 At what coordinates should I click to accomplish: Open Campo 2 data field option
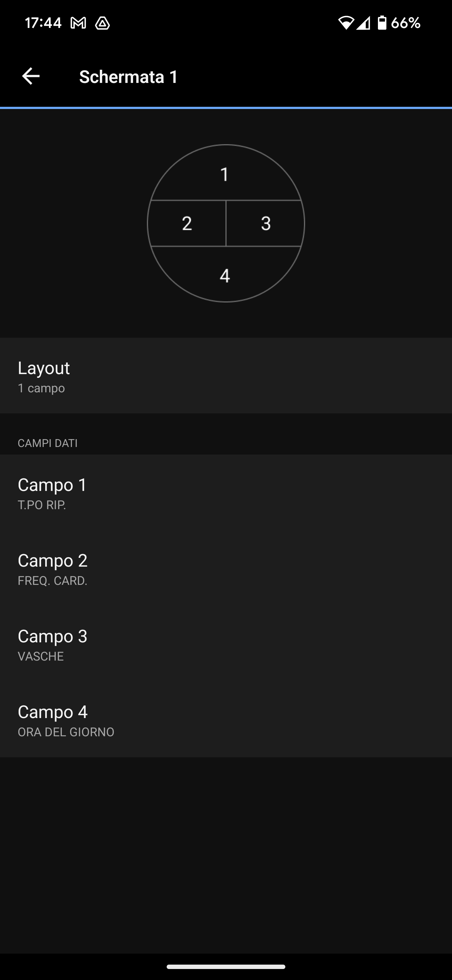pos(226,568)
